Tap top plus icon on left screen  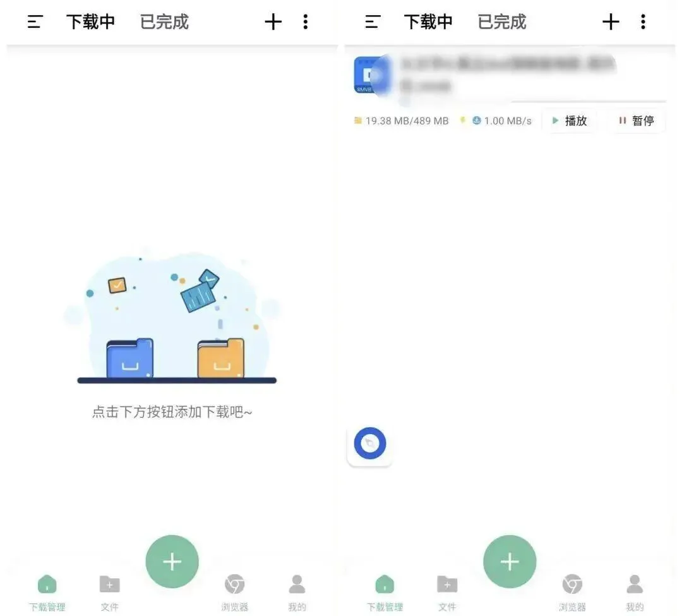273,21
